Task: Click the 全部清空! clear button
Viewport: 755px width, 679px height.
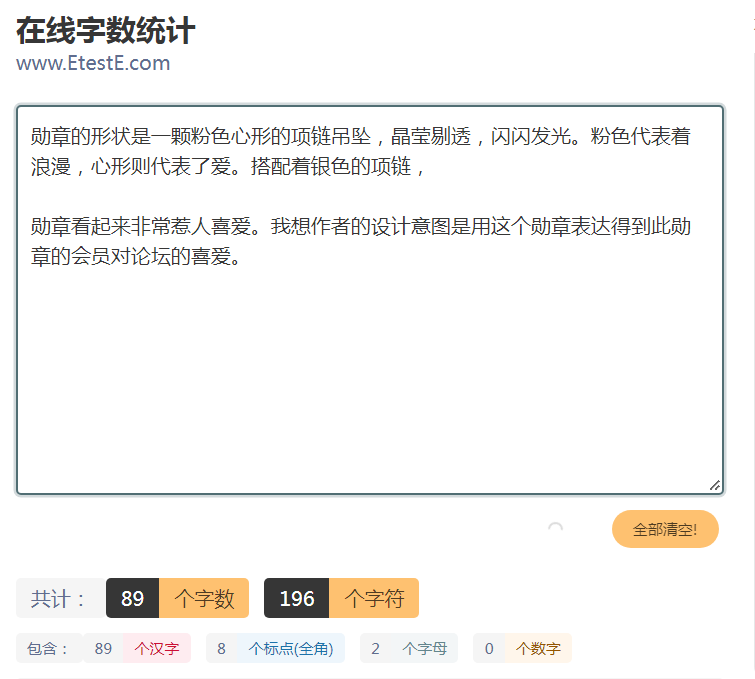Action: 665,529
